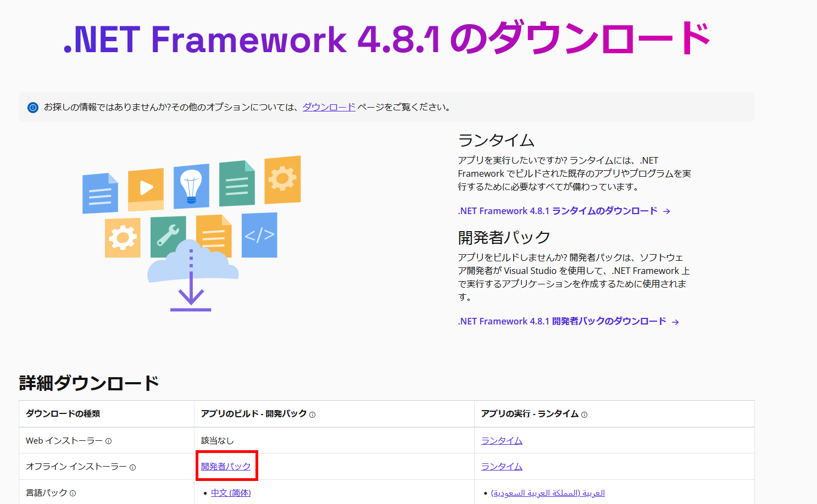Click info icon in アプリの実行 - ランタイム header

(x=584, y=415)
